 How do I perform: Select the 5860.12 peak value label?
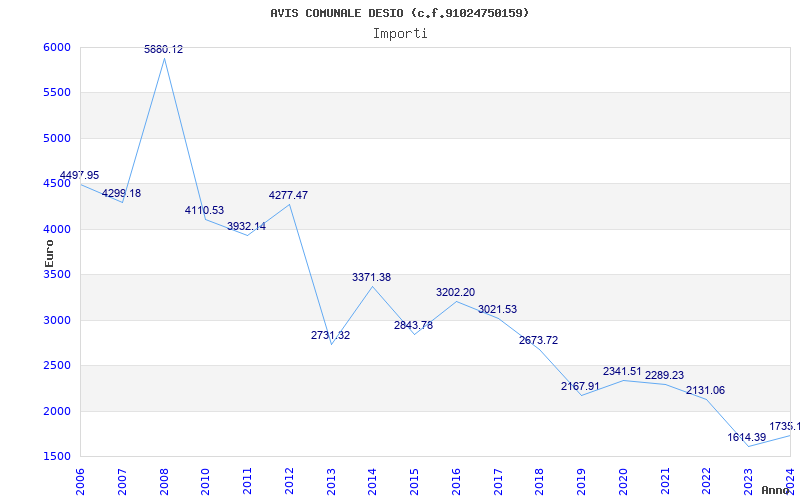click(x=163, y=49)
